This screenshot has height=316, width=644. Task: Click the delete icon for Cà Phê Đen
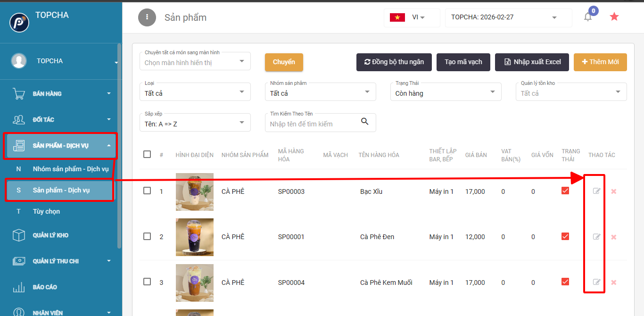pyautogui.click(x=613, y=237)
